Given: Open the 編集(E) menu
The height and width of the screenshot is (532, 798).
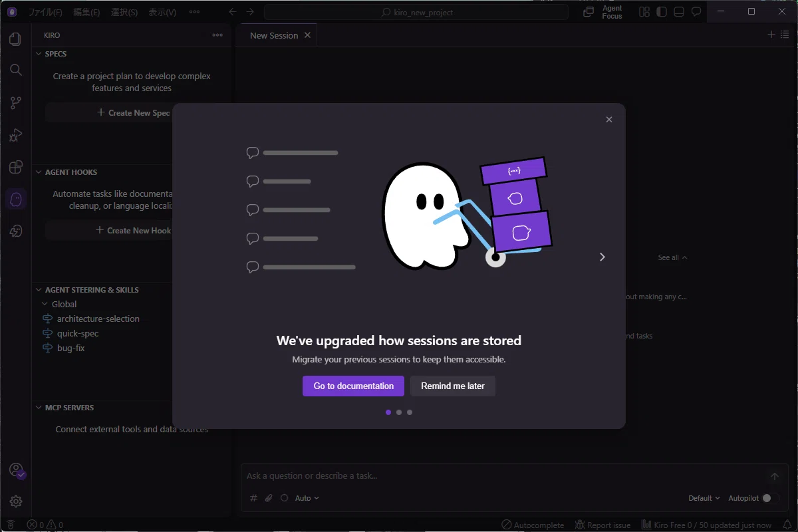Looking at the screenshot, I should coord(86,12).
